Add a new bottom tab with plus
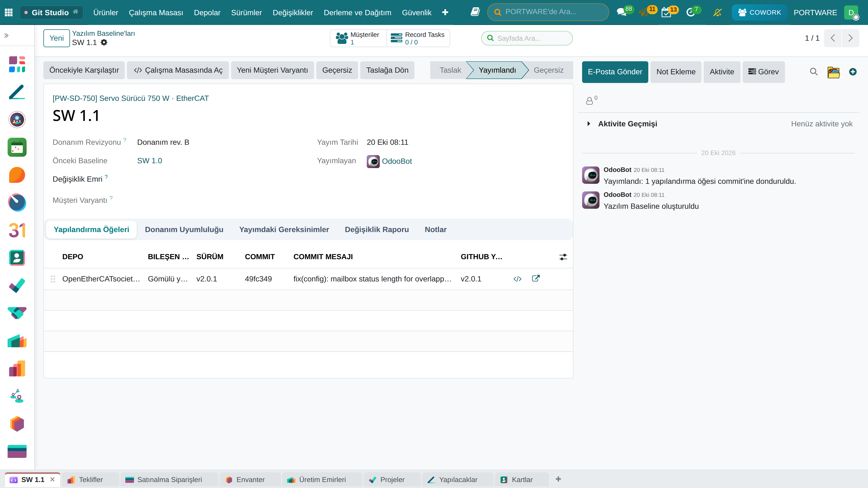This screenshot has width=868, height=488. [558, 479]
